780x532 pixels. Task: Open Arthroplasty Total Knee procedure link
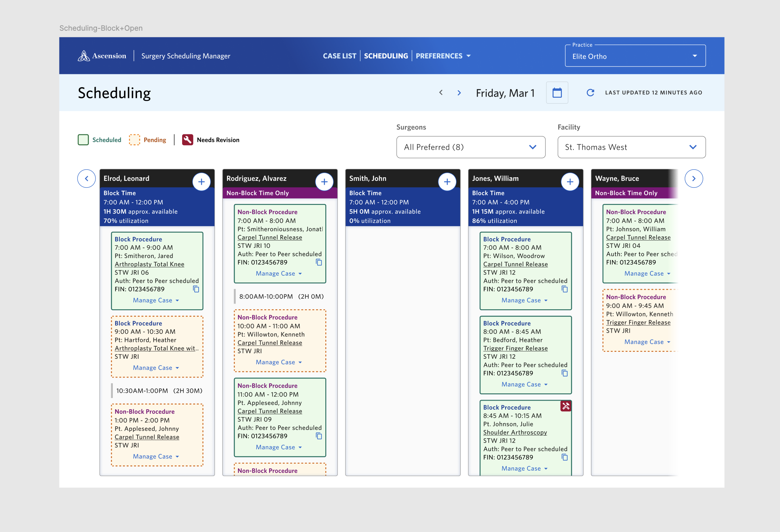[149, 264]
